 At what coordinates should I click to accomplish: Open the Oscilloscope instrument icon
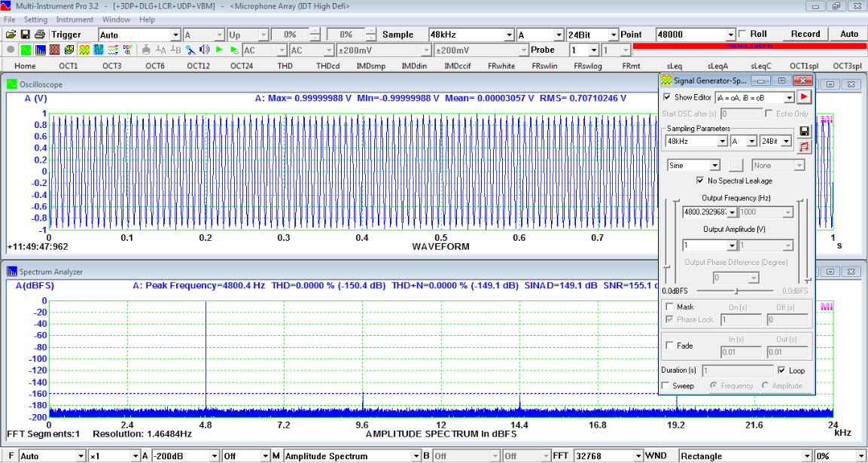coord(26,50)
